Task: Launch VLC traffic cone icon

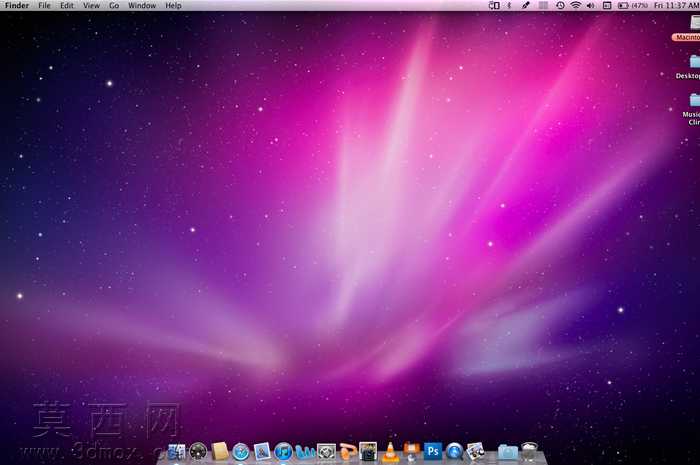Action: tap(390, 452)
